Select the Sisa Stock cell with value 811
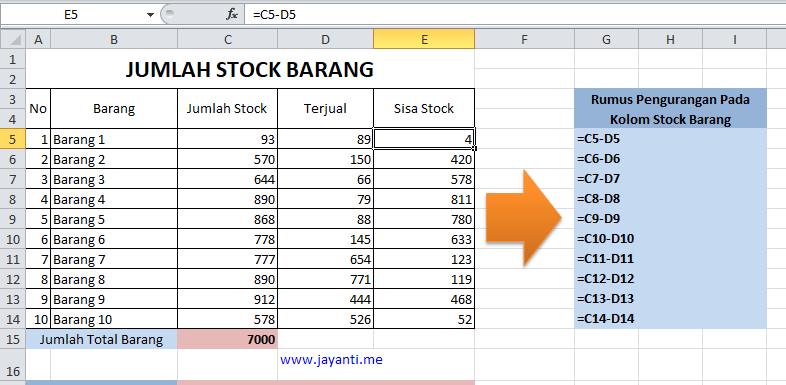 pos(424,199)
